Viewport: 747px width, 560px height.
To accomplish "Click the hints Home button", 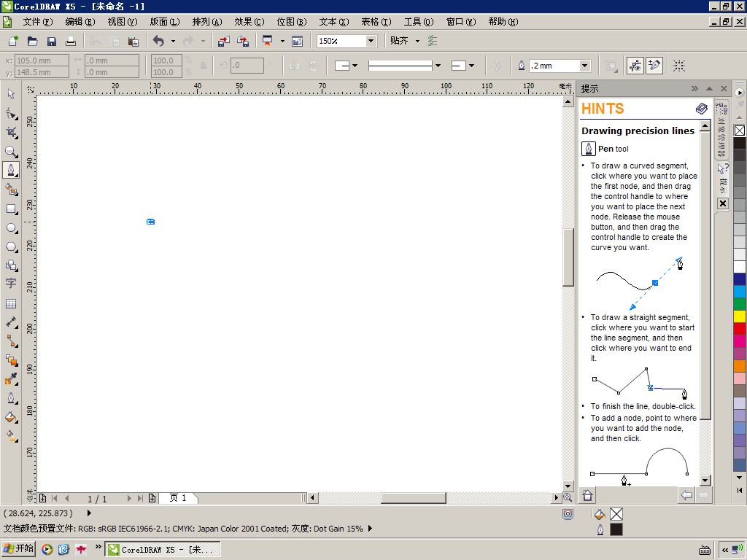I will tap(587, 495).
